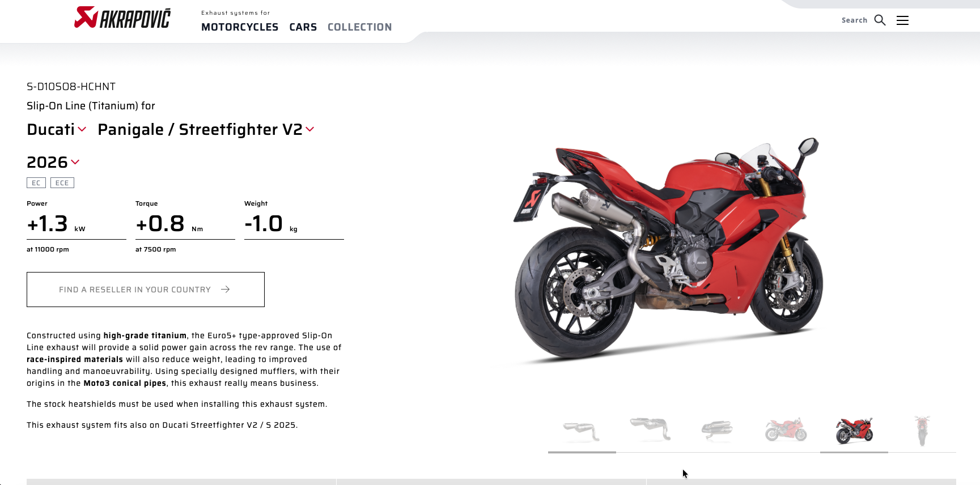This screenshot has width=980, height=485.
Task: Select the rear-view bike thumbnail
Action: (922, 431)
